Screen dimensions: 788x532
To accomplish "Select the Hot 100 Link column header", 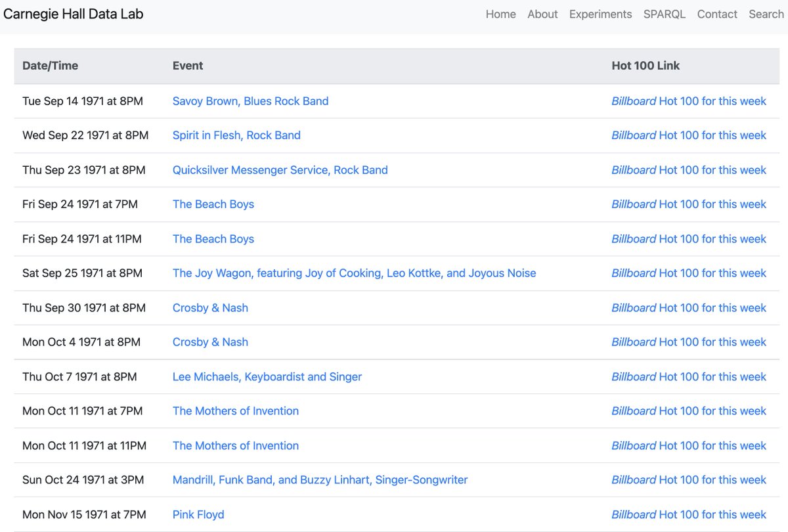I will [646, 66].
